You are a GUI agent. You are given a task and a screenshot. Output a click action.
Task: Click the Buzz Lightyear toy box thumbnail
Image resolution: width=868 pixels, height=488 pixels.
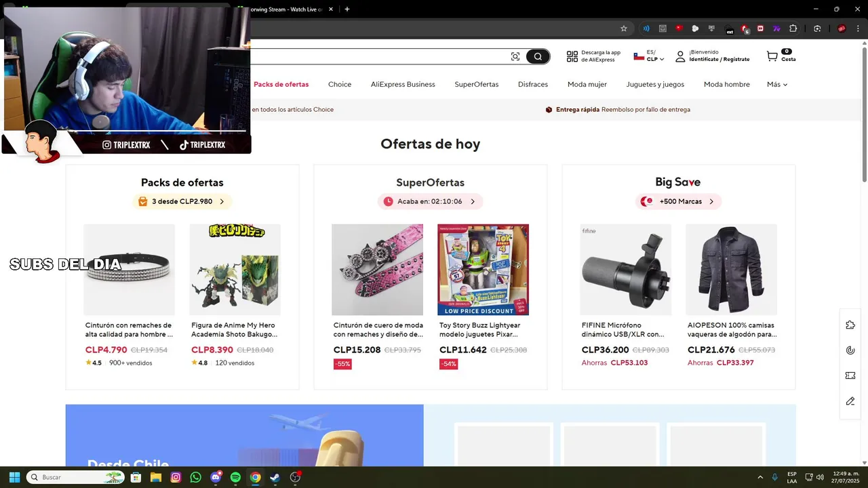click(483, 270)
